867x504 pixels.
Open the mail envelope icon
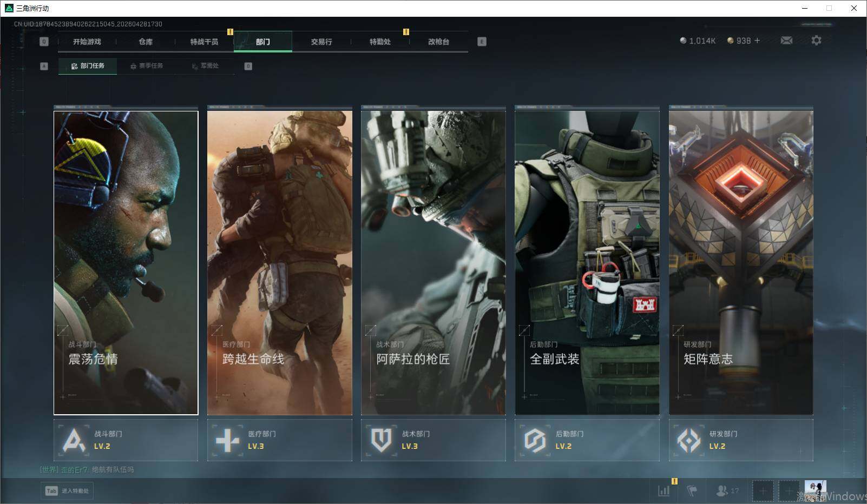[x=786, y=41]
